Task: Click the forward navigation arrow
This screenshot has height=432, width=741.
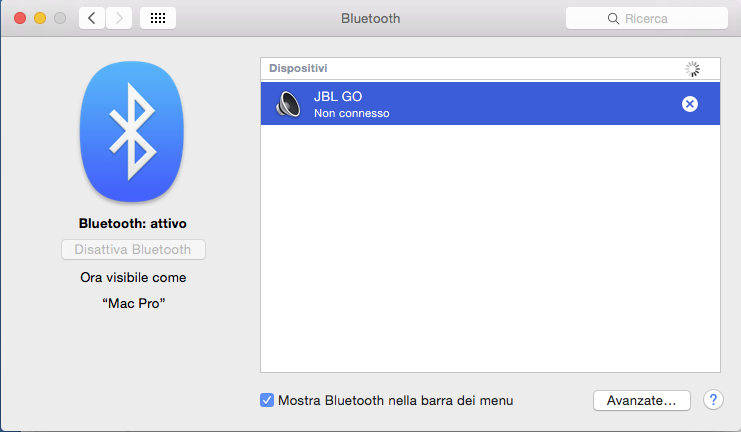Action: point(119,18)
